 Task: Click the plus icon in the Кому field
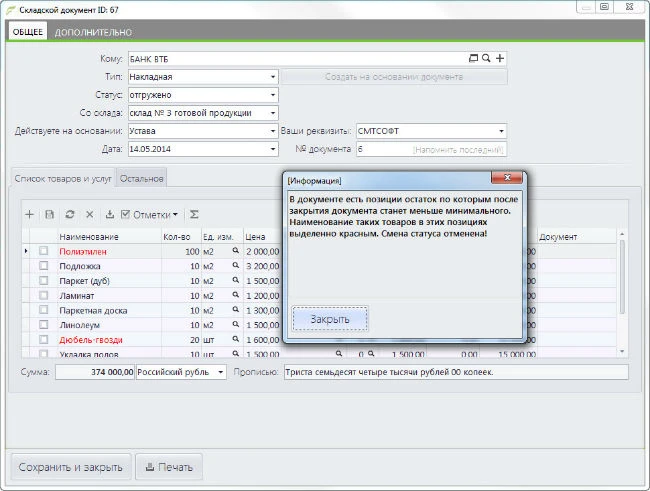[500, 58]
